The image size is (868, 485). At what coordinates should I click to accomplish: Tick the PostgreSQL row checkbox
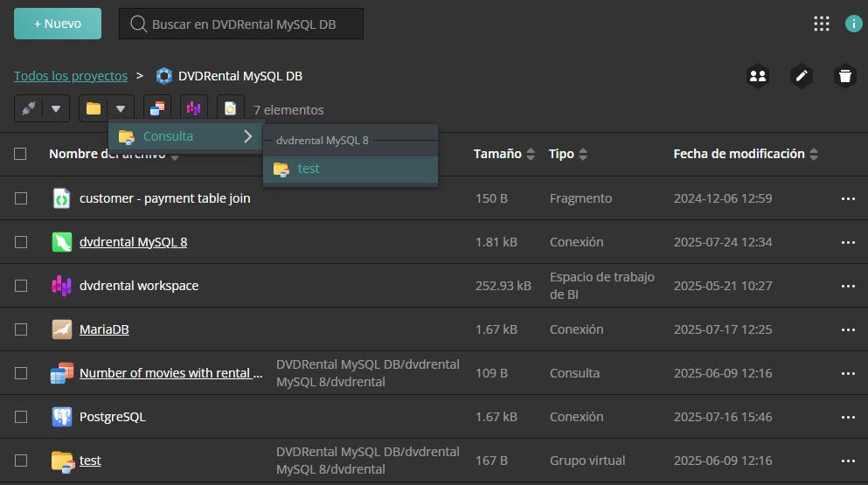tap(21, 417)
